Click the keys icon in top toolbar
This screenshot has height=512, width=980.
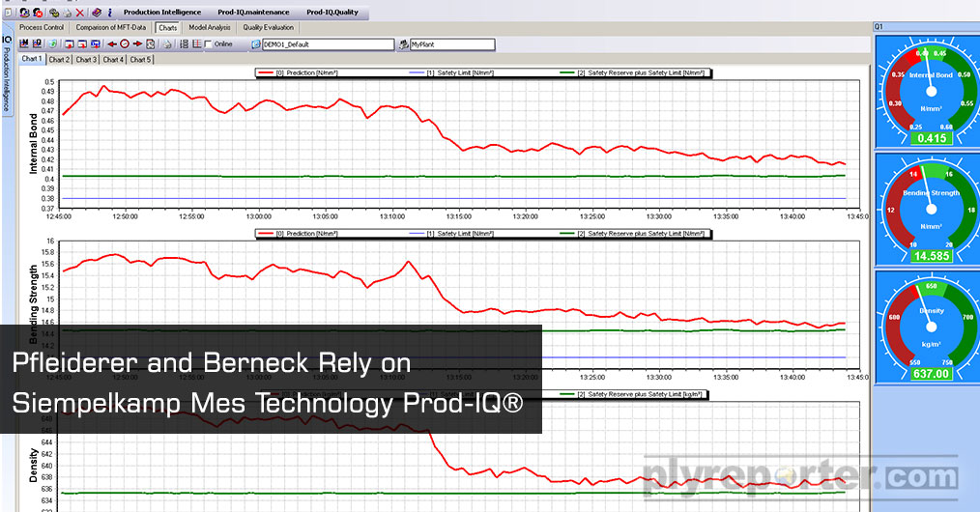pos(54,13)
